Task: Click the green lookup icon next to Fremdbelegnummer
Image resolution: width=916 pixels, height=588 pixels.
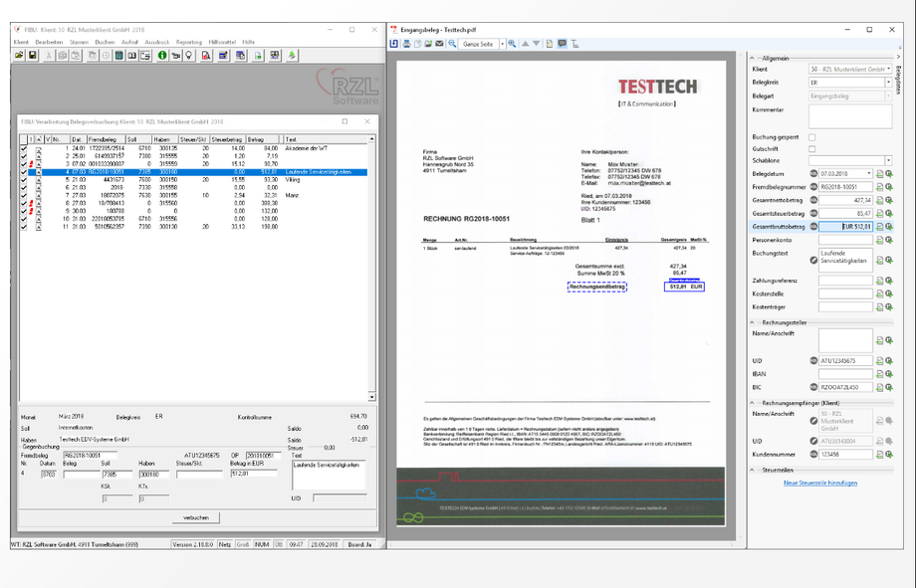Action: [x=889, y=186]
